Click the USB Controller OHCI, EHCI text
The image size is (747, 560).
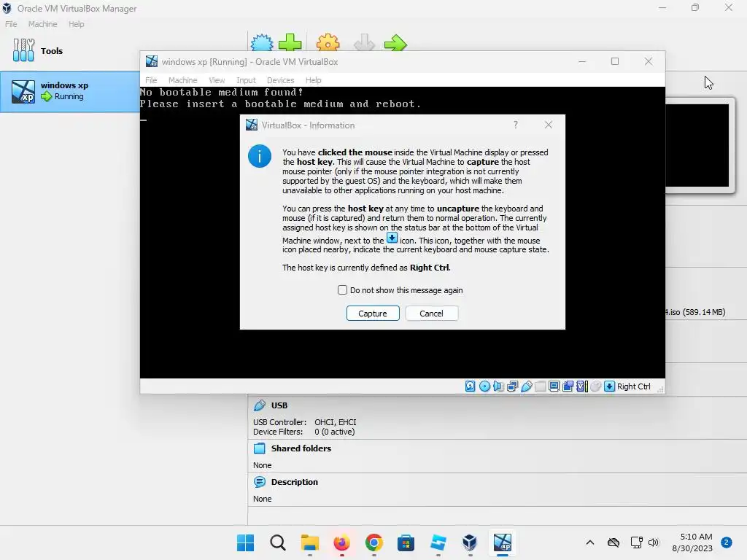pyautogui.click(x=336, y=422)
